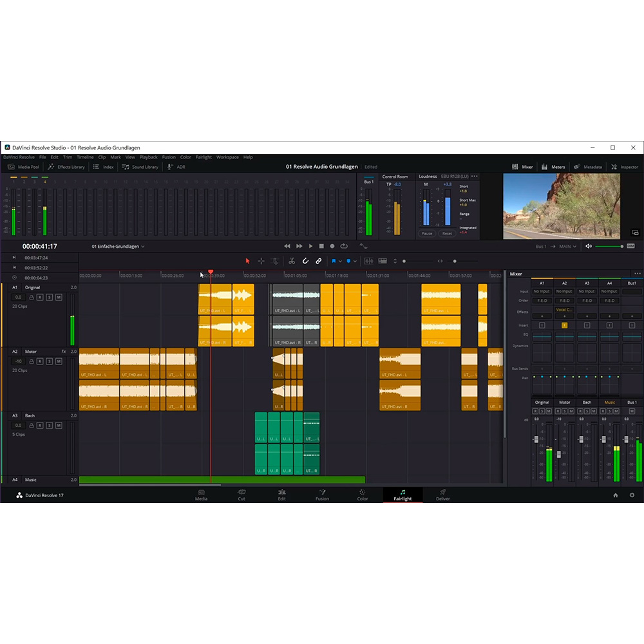Click the fast forward transport button
Image resolution: width=644 pixels, height=644 pixels.
(299, 246)
